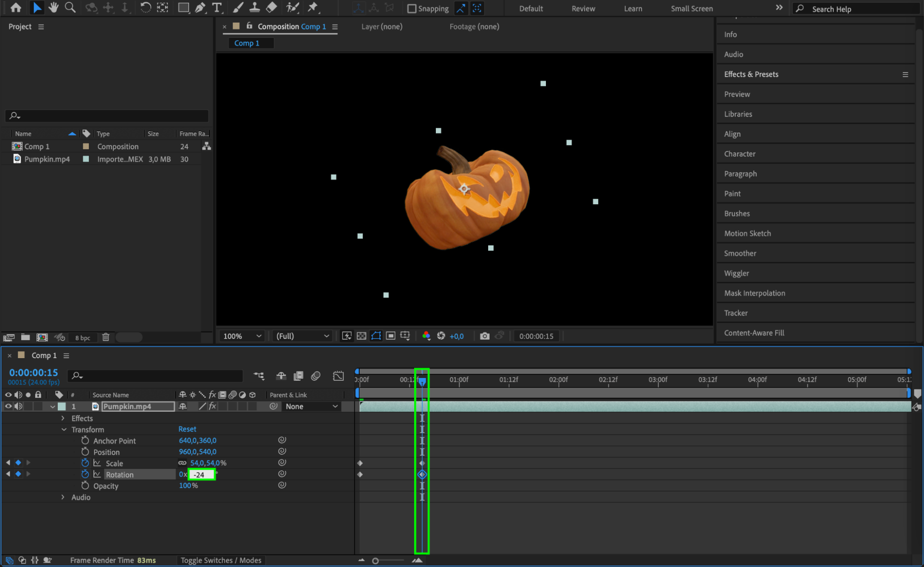Select the Pen tool
The height and width of the screenshot is (567, 924).
point(200,7)
